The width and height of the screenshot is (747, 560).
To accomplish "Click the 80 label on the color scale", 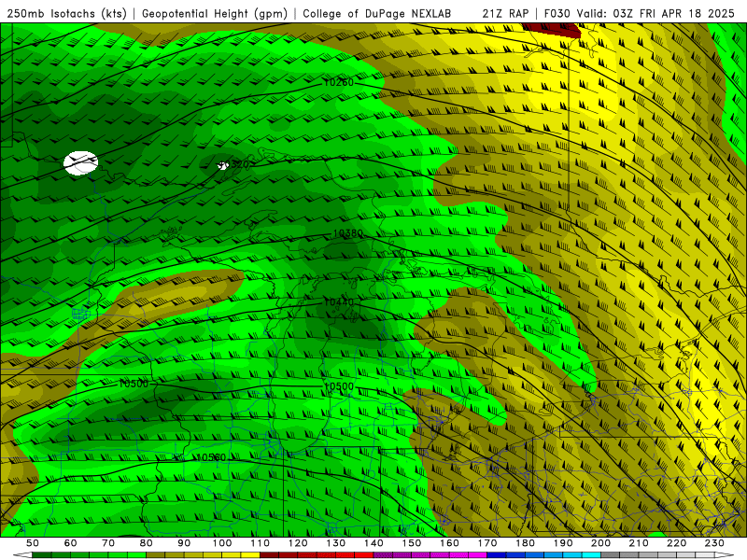I will 147,543.
